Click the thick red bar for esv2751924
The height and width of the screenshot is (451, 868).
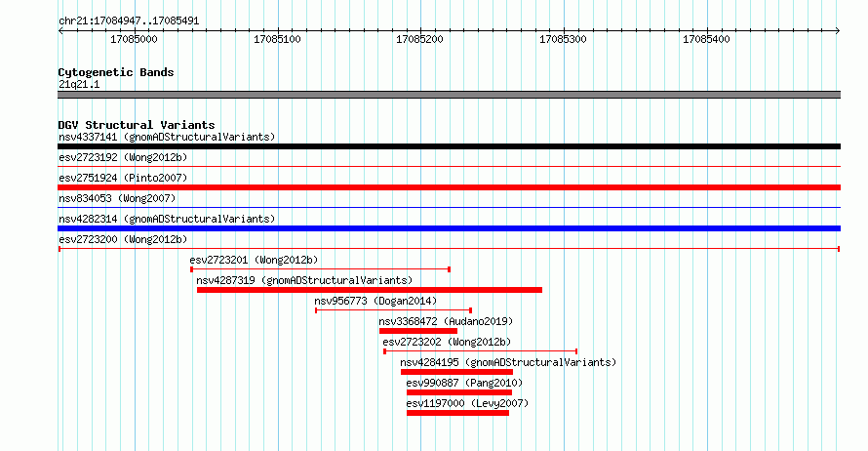(x=449, y=187)
